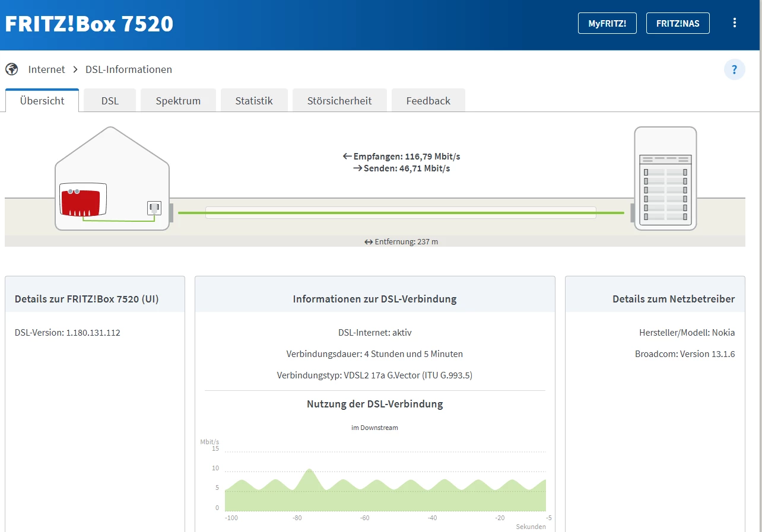Open the Spektrum tab
762x532 pixels.
pos(178,100)
